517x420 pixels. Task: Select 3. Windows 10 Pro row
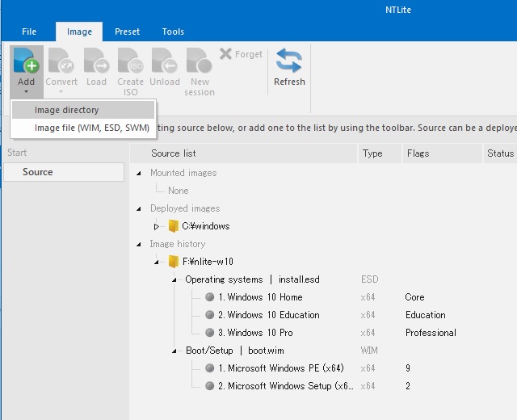tap(255, 333)
